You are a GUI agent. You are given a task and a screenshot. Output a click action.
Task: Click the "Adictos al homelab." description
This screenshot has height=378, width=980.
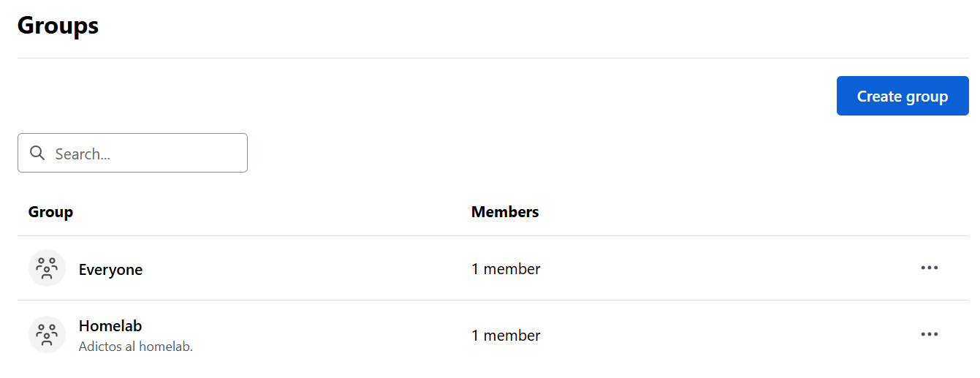click(x=136, y=347)
